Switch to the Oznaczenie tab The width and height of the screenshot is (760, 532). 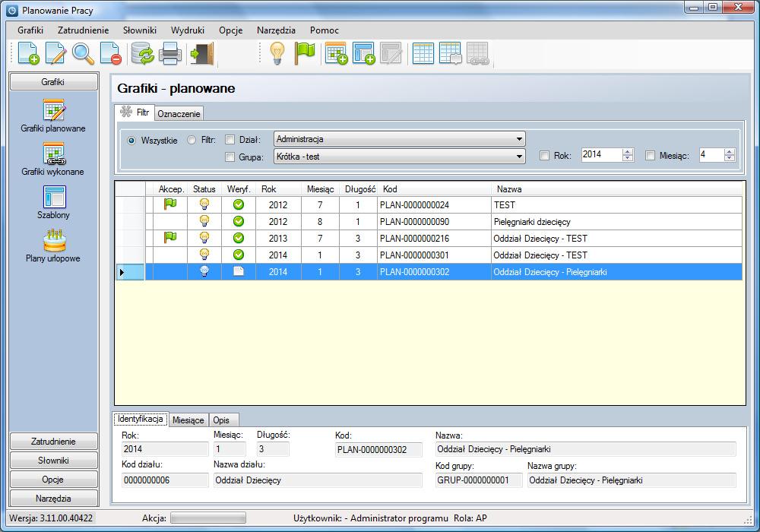tap(179, 114)
